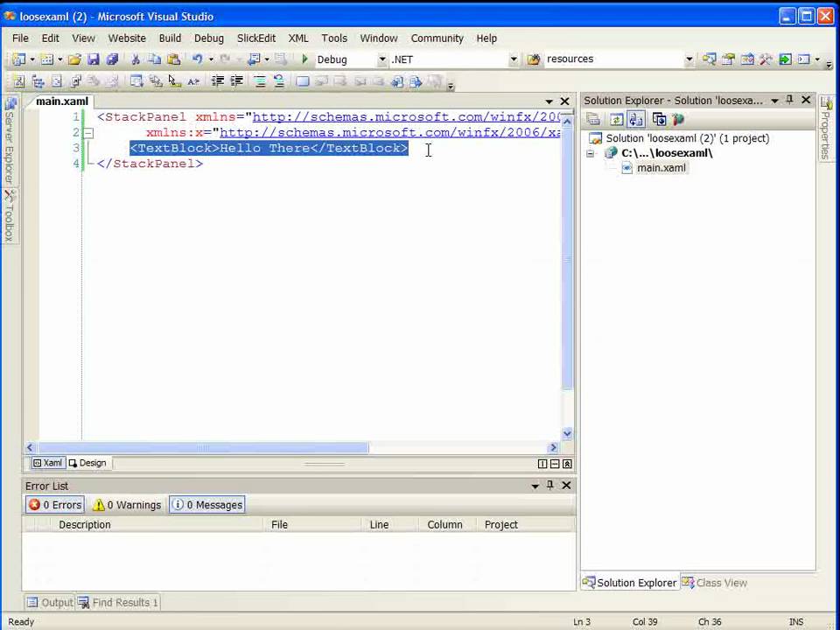Switch to the Class View tab
This screenshot has width=840, height=630.
tap(715, 583)
